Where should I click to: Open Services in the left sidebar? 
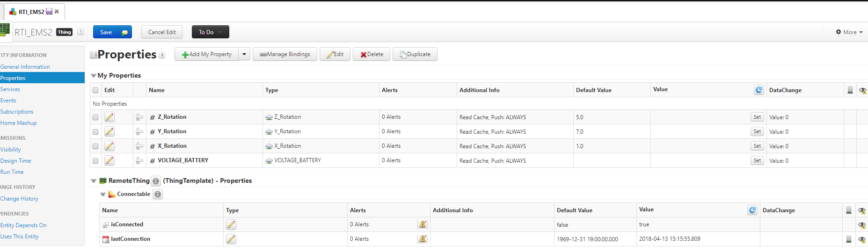pyautogui.click(x=10, y=89)
